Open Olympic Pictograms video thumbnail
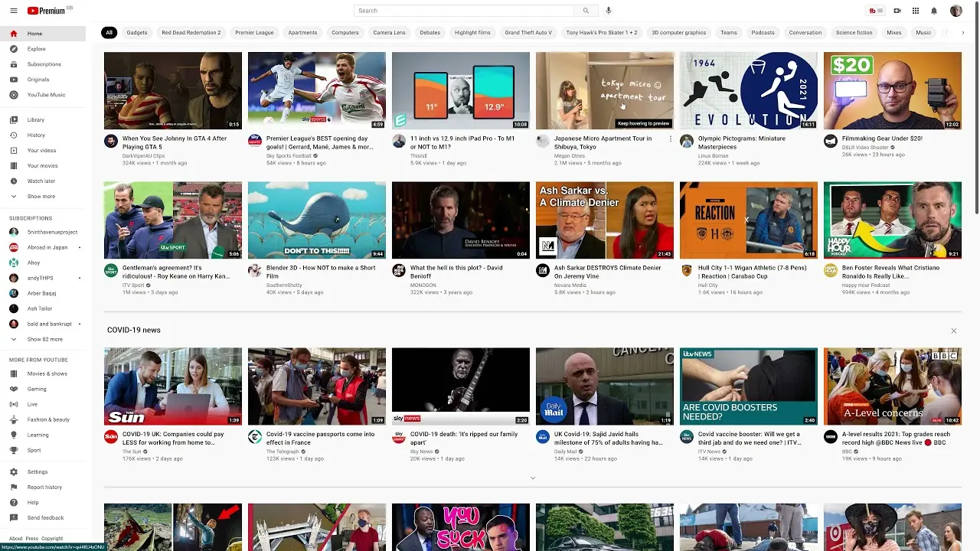 pos(749,90)
